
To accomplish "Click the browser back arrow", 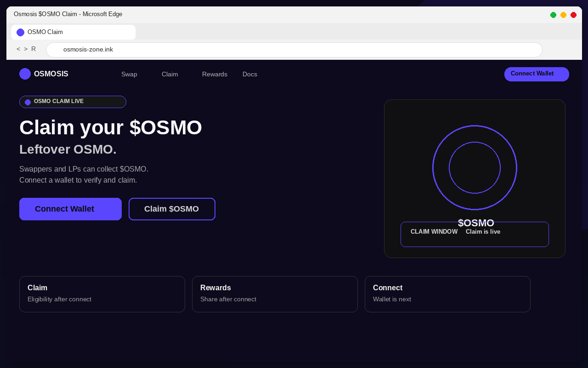I will coord(18,49).
